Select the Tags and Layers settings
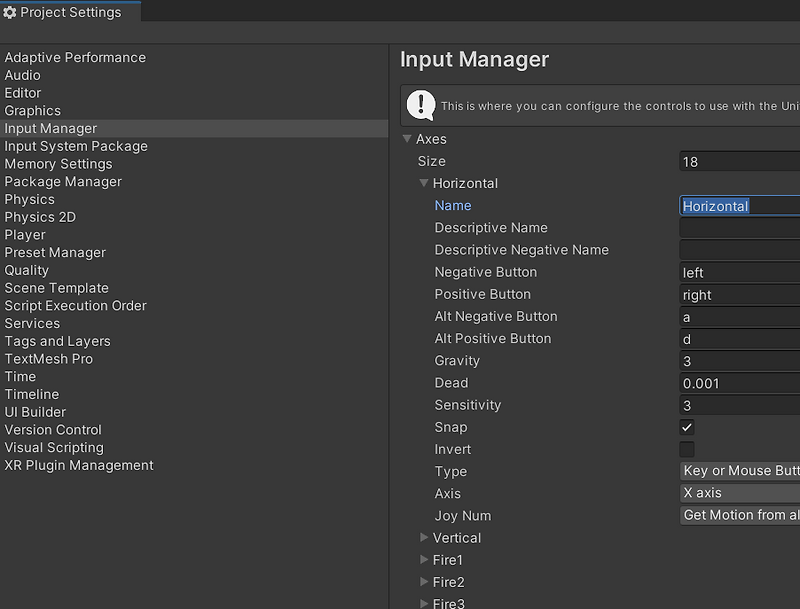The image size is (800, 609). coord(58,341)
